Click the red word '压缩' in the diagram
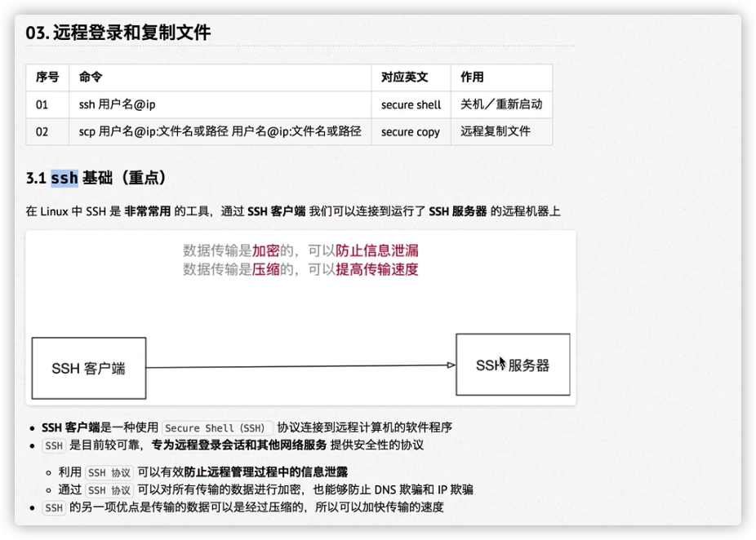Viewport: 756px width, 540px height. 265,269
